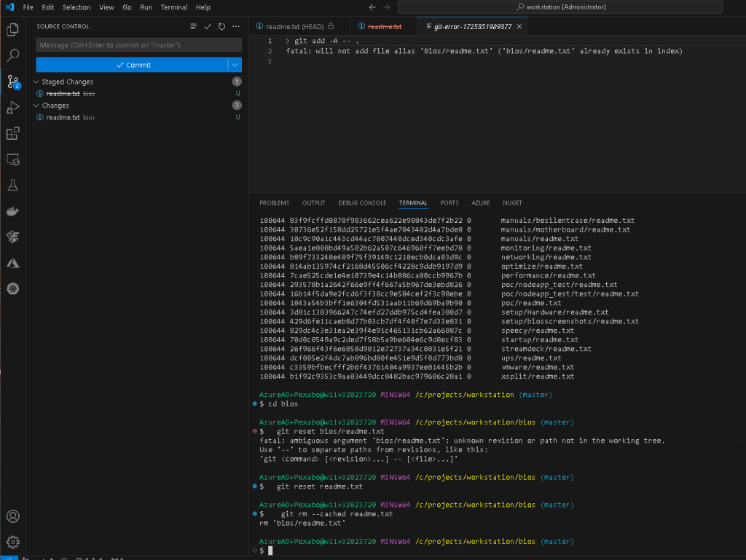The height and width of the screenshot is (560, 746).
Task: Open the Testing flask icon
Action: coord(13,186)
